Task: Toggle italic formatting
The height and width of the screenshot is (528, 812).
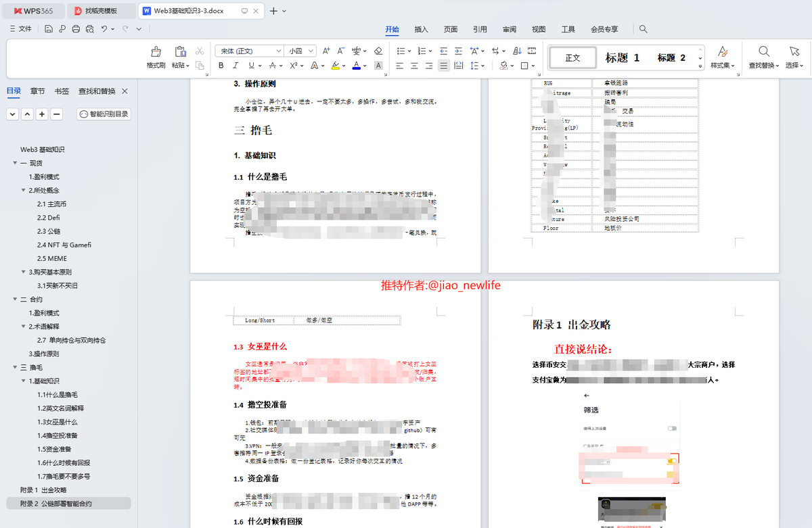Action: (x=234, y=66)
